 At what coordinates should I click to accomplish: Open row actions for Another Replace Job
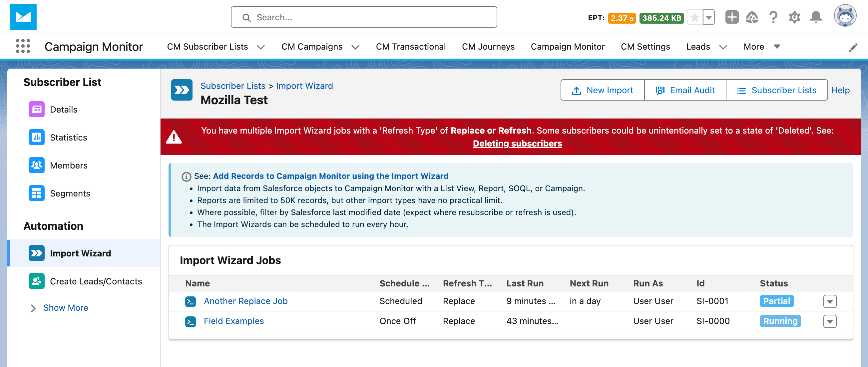click(x=830, y=301)
